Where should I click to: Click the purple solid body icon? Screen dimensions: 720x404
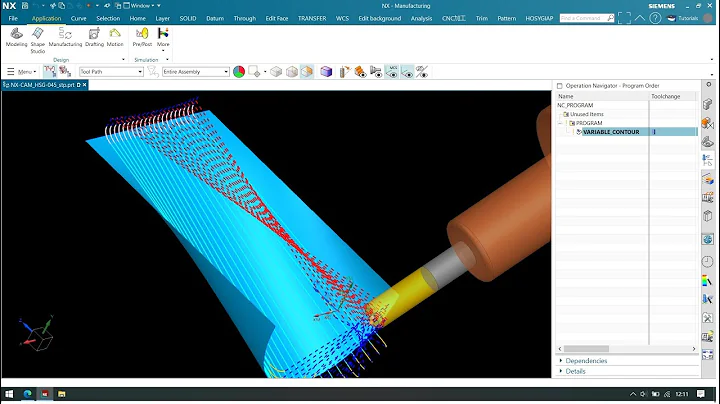pyautogui.click(x=326, y=72)
